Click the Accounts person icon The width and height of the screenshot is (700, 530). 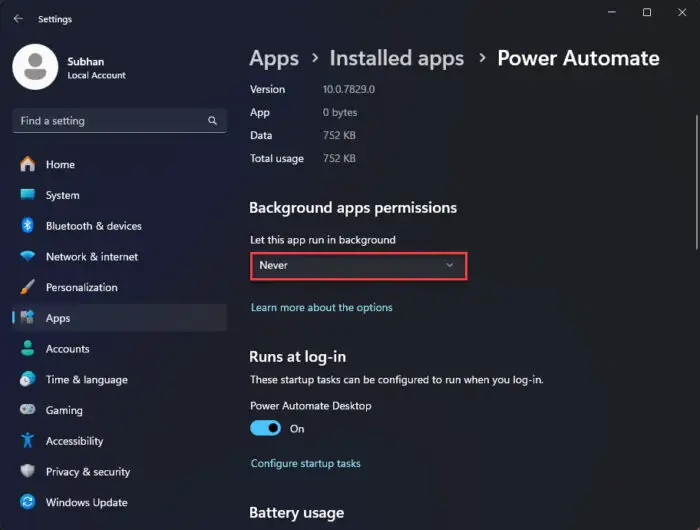click(x=28, y=348)
